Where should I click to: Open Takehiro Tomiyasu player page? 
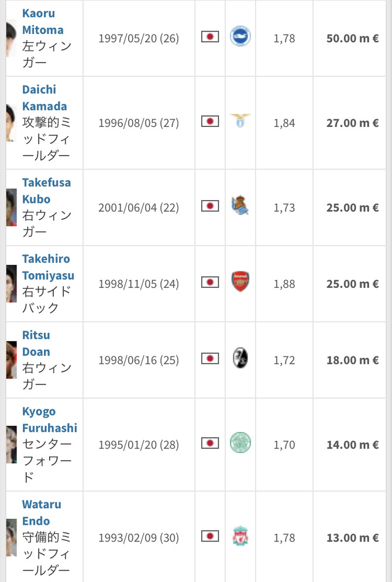coord(48,267)
